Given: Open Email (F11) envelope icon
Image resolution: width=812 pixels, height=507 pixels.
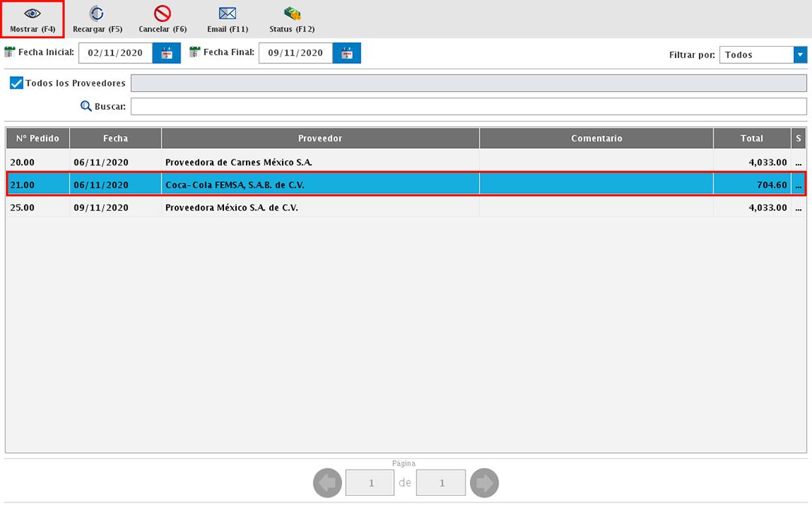Looking at the screenshot, I should 228,14.
